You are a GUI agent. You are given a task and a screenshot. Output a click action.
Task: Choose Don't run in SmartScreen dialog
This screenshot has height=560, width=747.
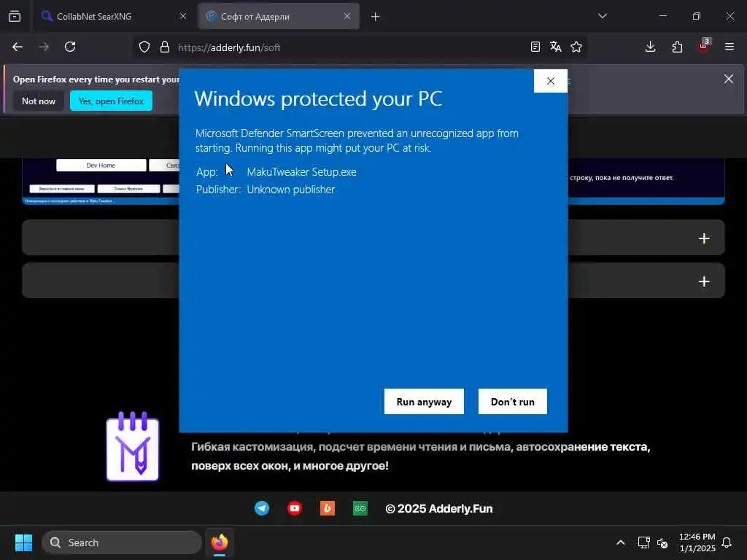point(513,402)
